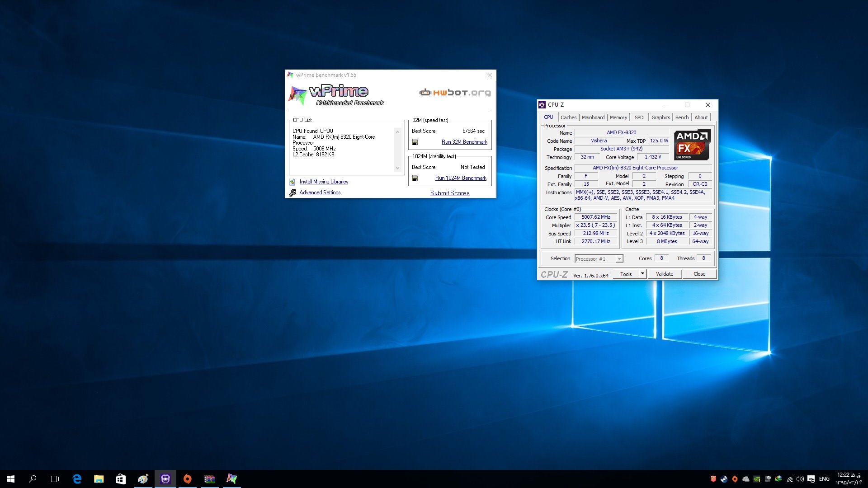The image size is (868, 488).
Task: Click the 32M best score 6/964 sec
Action: click(473, 131)
